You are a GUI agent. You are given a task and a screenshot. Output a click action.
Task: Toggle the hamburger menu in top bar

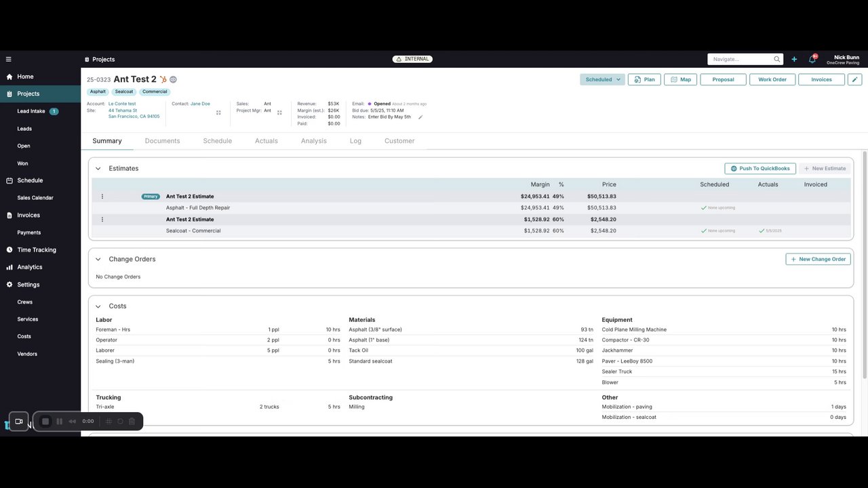(9, 59)
